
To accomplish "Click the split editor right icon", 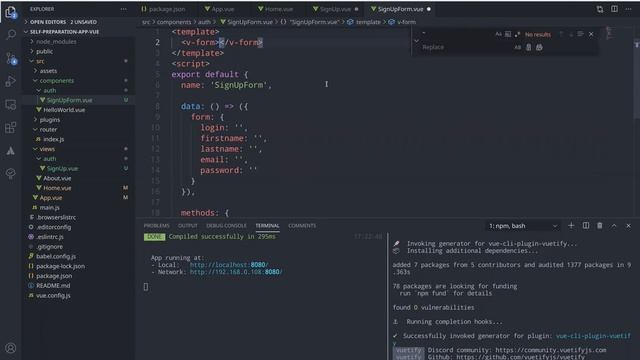I will click(x=614, y=9).
